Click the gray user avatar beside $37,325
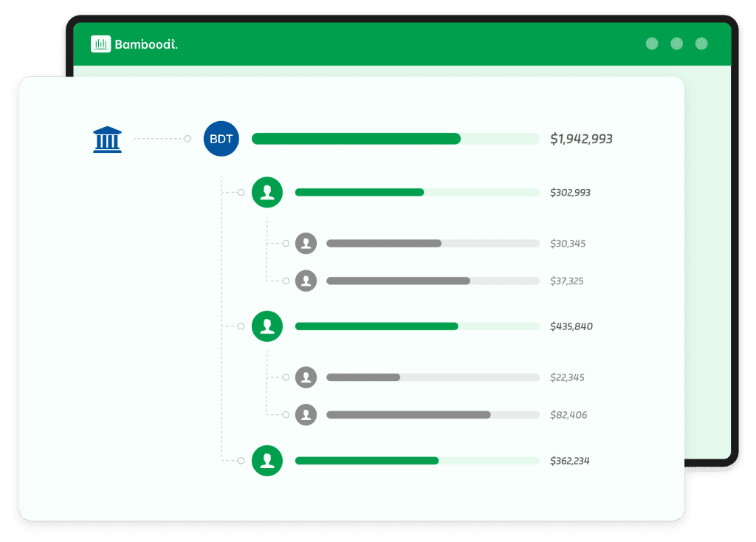This screenshot has height=542, width=756. coord(306,281)
